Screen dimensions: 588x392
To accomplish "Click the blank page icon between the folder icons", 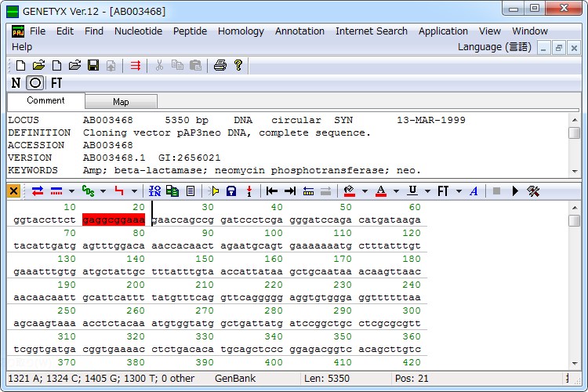I will pos(56,66).
